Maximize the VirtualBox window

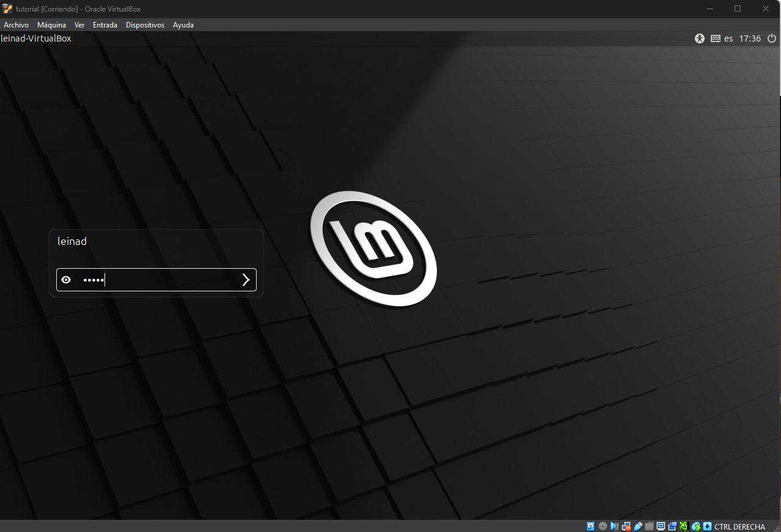pyautogui.click(x=738, y=9)
